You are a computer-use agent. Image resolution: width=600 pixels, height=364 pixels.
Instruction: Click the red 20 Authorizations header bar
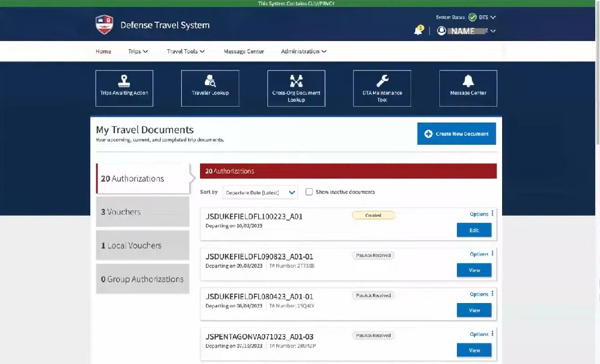point(348,171)
